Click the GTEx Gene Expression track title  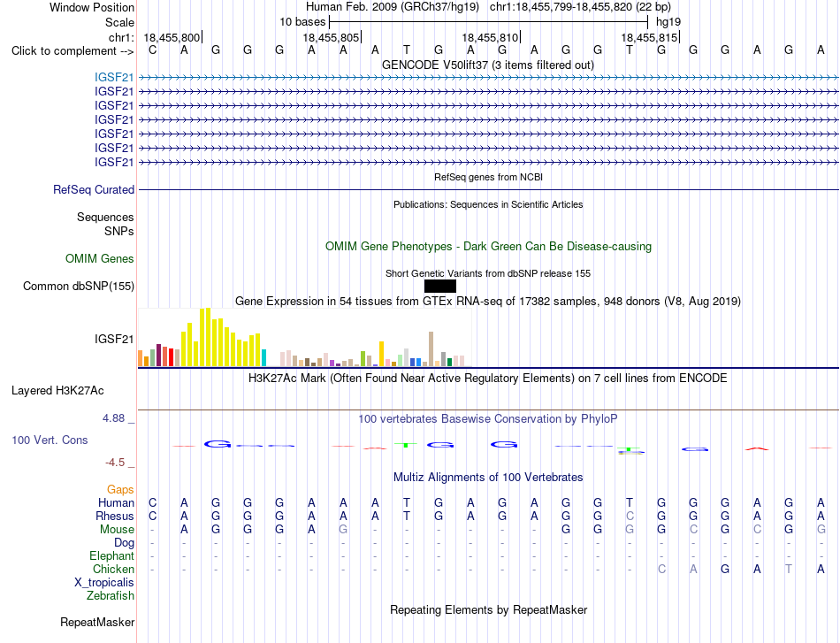(488, 301)
